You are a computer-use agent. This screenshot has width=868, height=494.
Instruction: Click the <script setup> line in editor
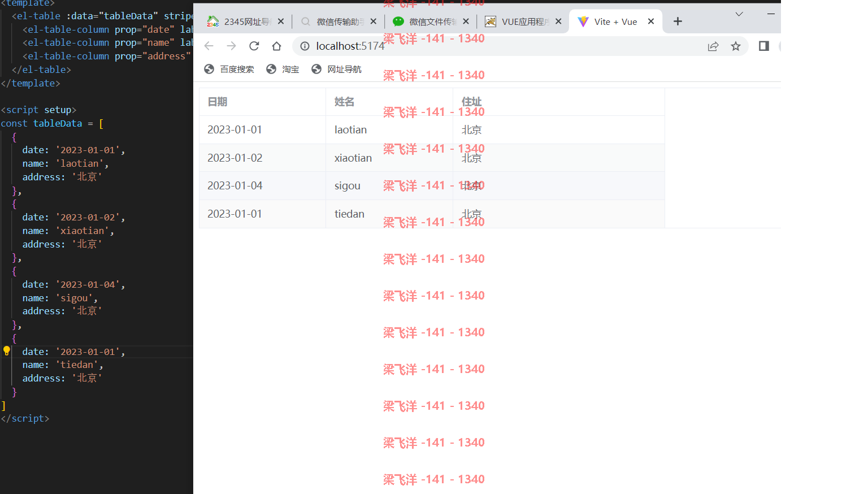(x=38, y=110)
